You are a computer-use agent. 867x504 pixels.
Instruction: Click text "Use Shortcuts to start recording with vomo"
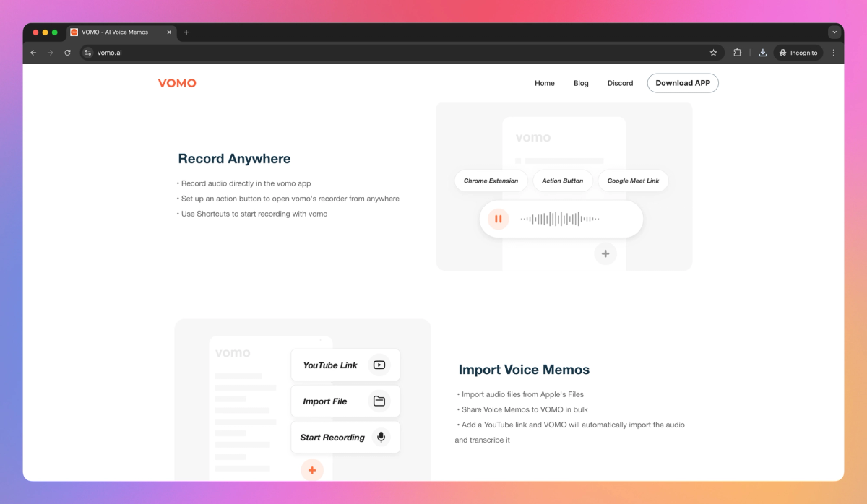[254, 214]
